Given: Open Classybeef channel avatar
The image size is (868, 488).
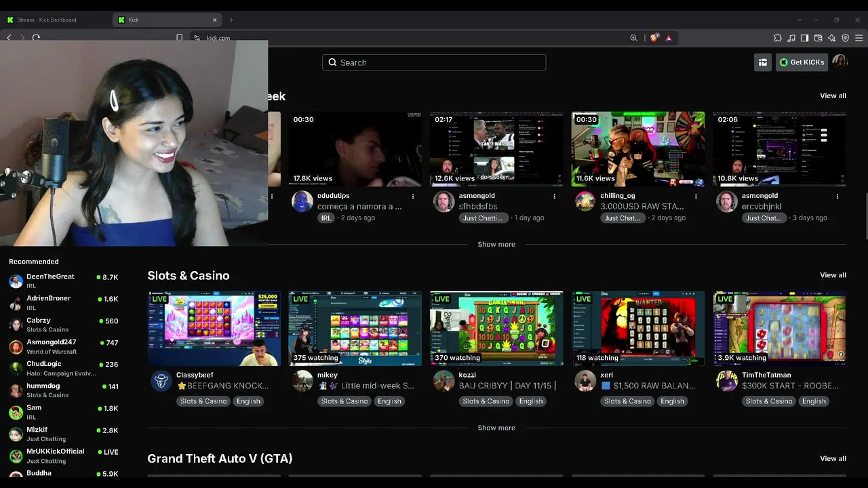Looking at the screenshot, I should (161, 380).
